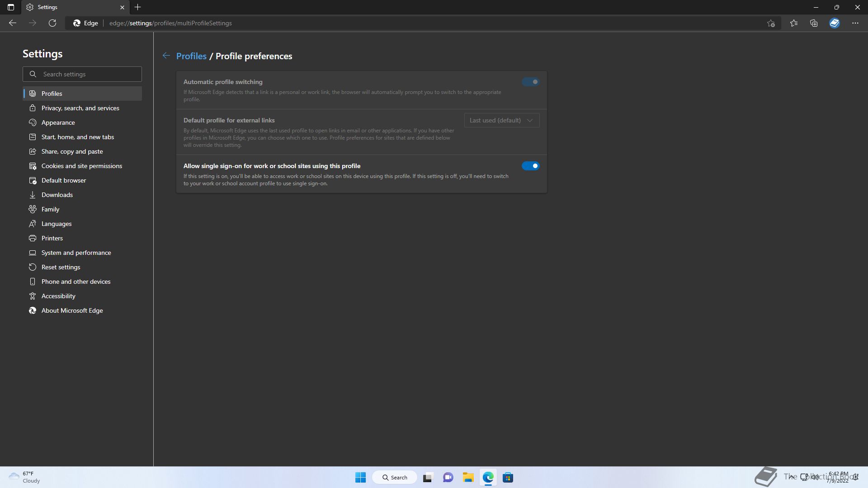Open Printers settings
The width and height of the screenshot is (868, 488).
coord(82,238)
